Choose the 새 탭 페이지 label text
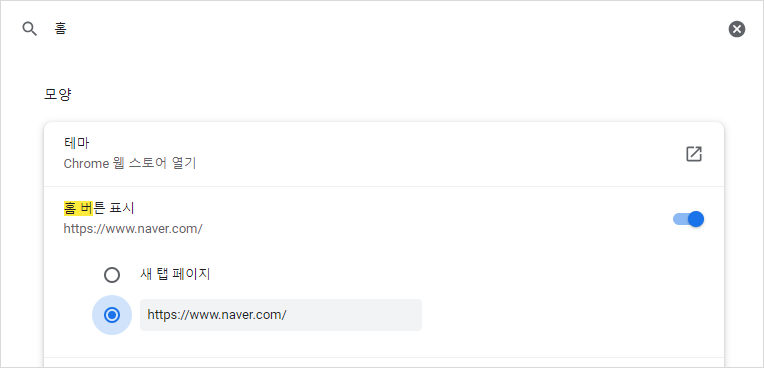 point(175,274)
